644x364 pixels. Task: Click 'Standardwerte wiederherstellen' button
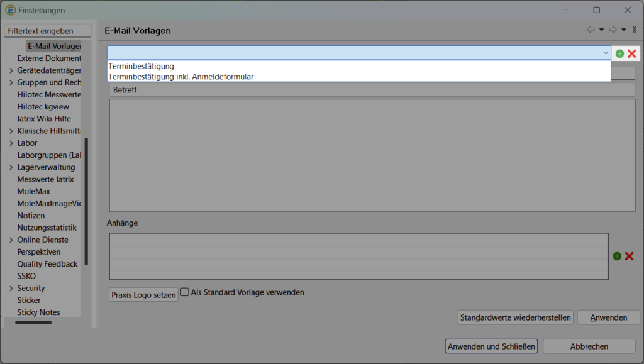point(515,317)
